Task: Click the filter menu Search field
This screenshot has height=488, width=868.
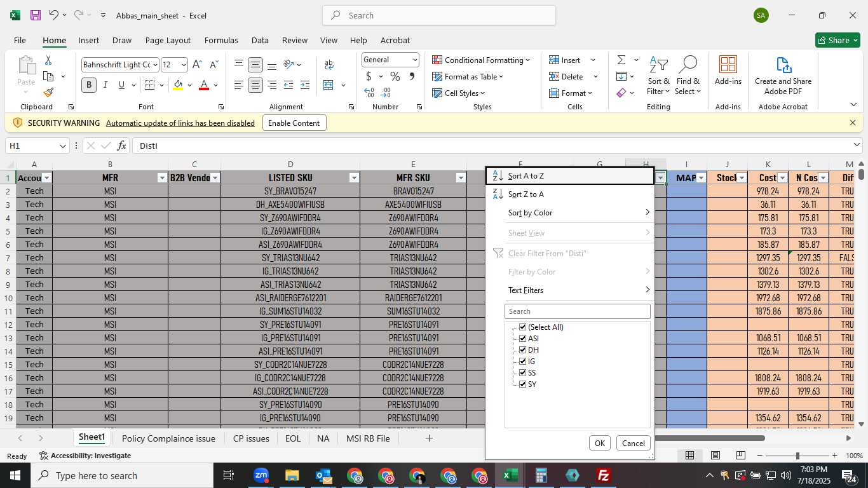Action: (578, 311)
